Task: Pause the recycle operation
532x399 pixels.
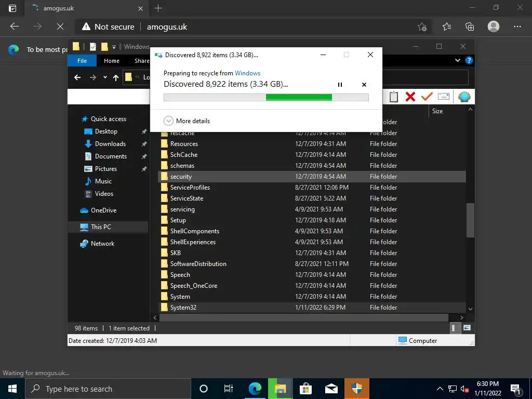Action: coord(340,85)
